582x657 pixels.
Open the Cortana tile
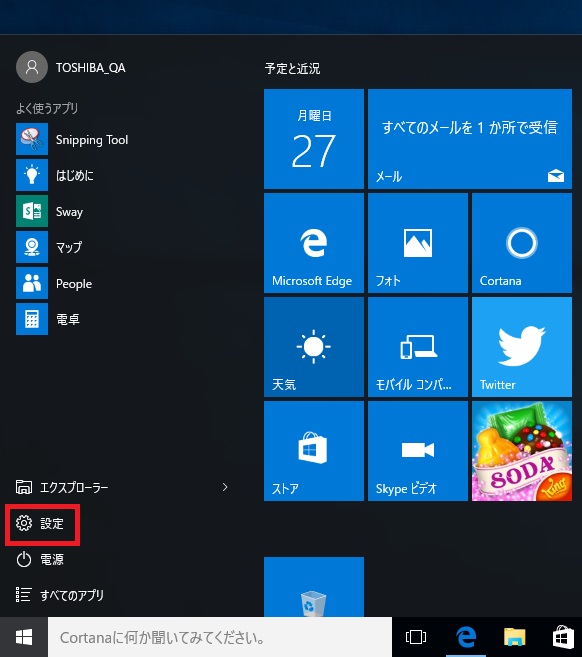[522, 243]
